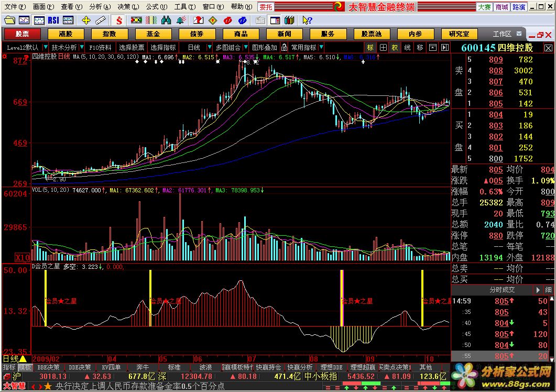Click the lock icon beside 图形叠加

point(284,47)
